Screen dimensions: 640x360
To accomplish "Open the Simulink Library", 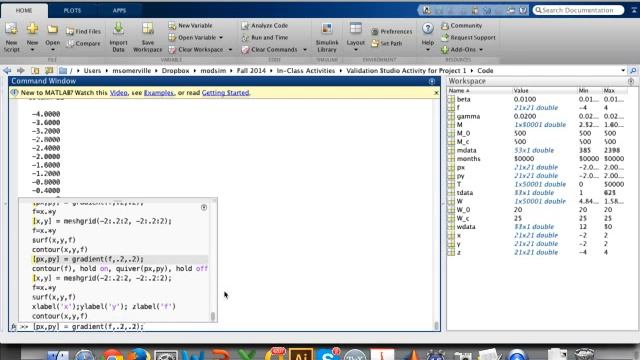I will 327,38.
